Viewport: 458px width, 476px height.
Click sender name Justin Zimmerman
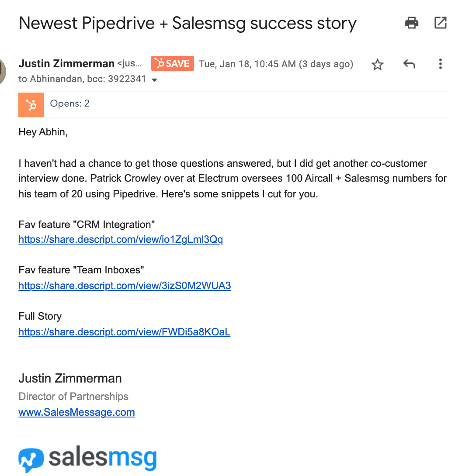point(66,63)
